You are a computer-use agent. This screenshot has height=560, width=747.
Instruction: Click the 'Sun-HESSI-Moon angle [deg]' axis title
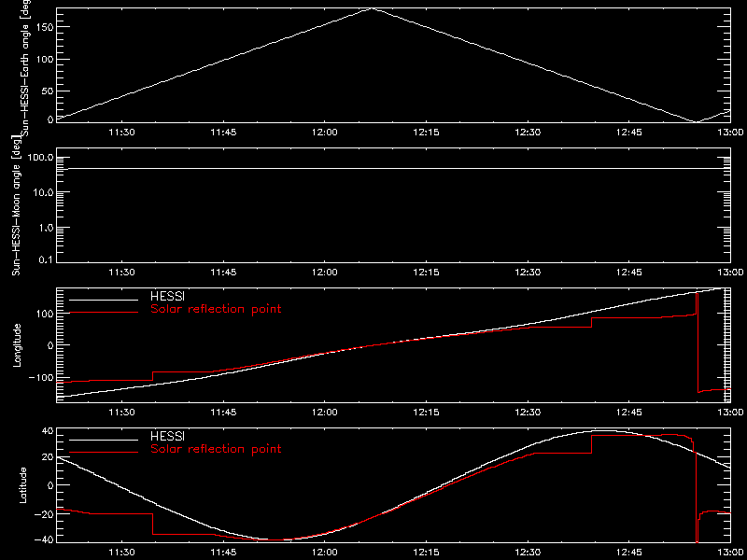(17, 206)
